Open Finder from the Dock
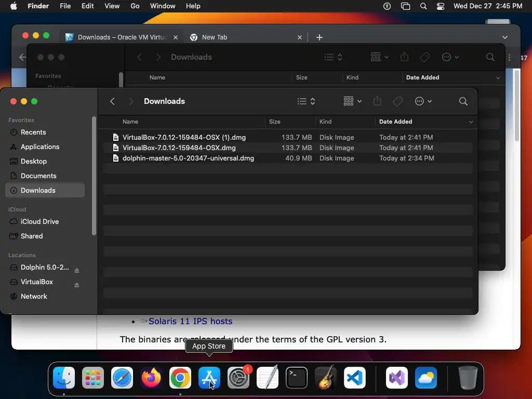532x399 pixels. (x=64, y=378)
